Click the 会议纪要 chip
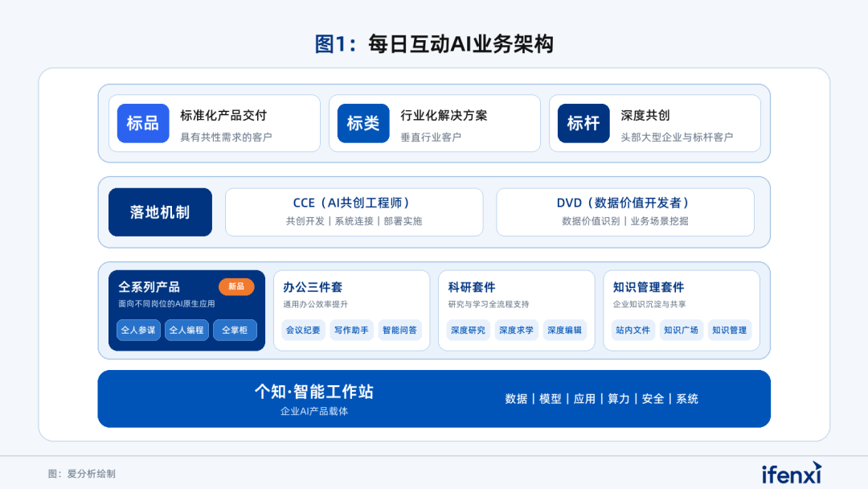Screen dimensions: 868x489 [x=303, y=330]
